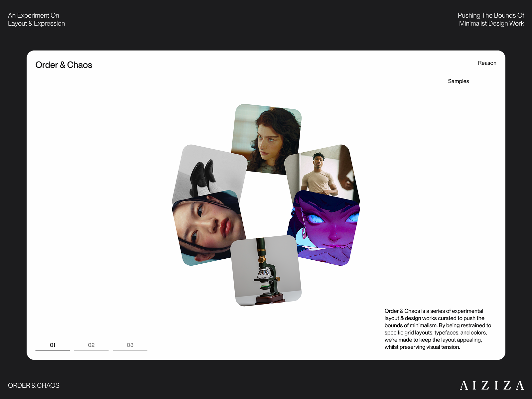Click 'An Experiment On Layout & Expression' header text
532x399 pixels.
coord(36,19)
